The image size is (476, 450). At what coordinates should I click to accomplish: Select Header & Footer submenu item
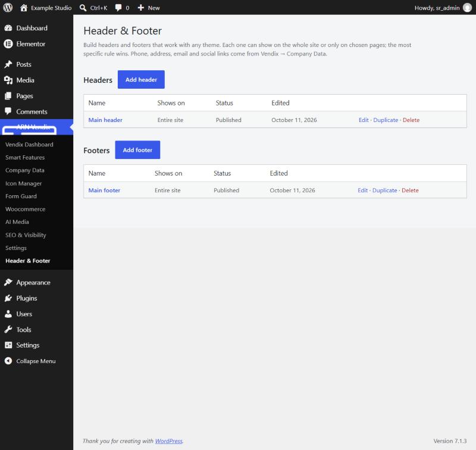[x=27, y=261]
